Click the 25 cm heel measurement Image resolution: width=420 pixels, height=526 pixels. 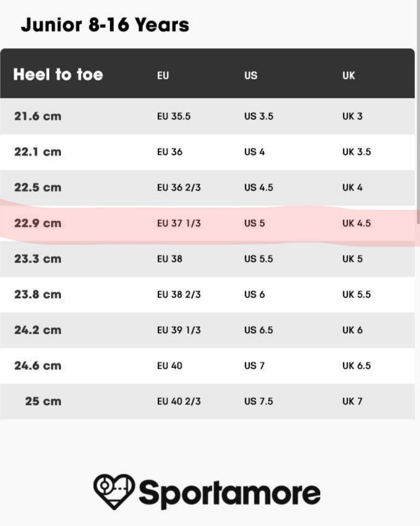pos(43,401)
